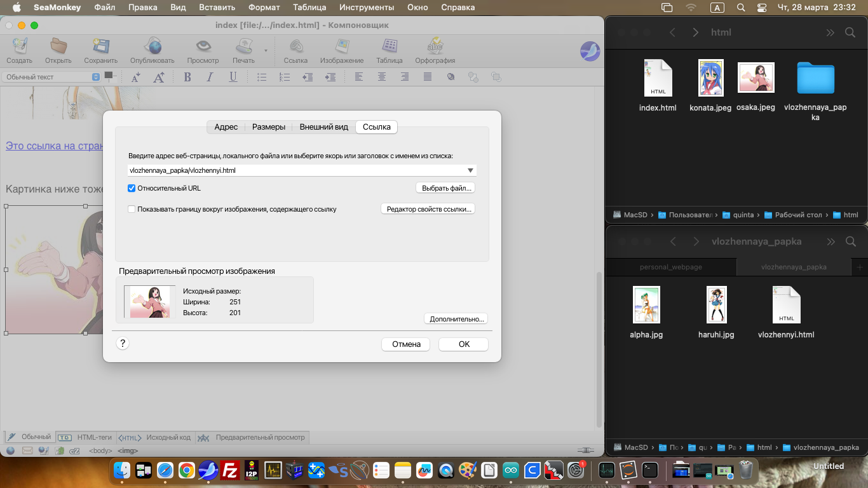
Task: Expand the link address dropdown arrow
Action: (470, 170)
